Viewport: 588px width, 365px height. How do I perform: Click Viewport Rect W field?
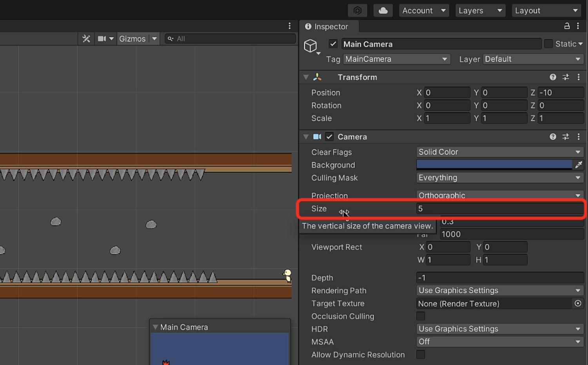(x=448, y=260)
